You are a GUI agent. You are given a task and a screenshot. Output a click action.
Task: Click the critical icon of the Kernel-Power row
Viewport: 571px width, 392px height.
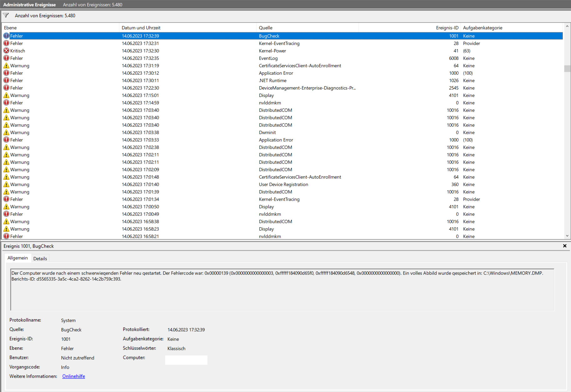pos(6,51)
